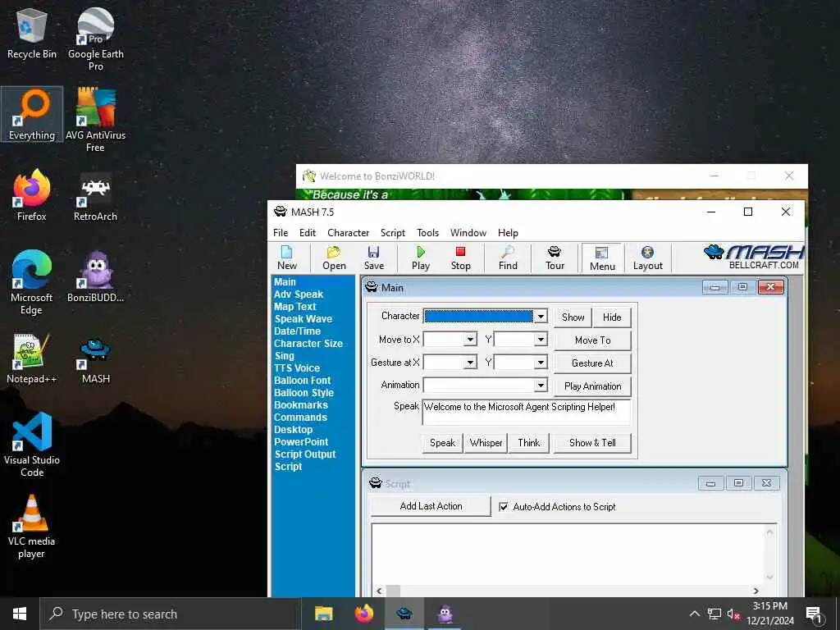Click the Layout toolbar icon

(648, 258)
